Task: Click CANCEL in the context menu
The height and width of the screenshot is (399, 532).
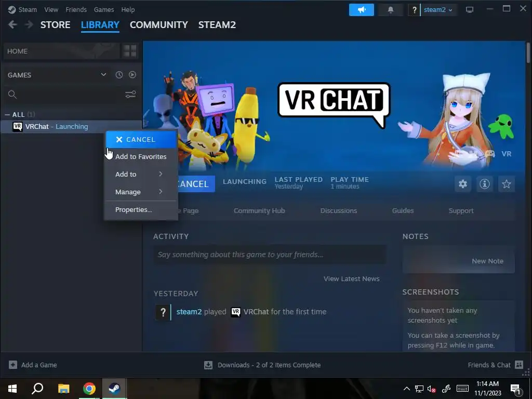Action: click(141, 139)
